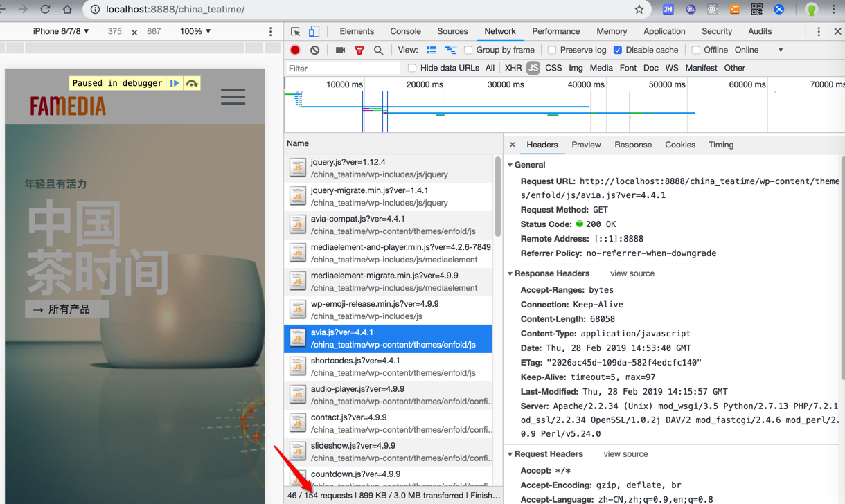The width and height of the screenshot is (845, 504).
Task: Open the Online throttling dropdown
Action: click(x=759, y=50)
